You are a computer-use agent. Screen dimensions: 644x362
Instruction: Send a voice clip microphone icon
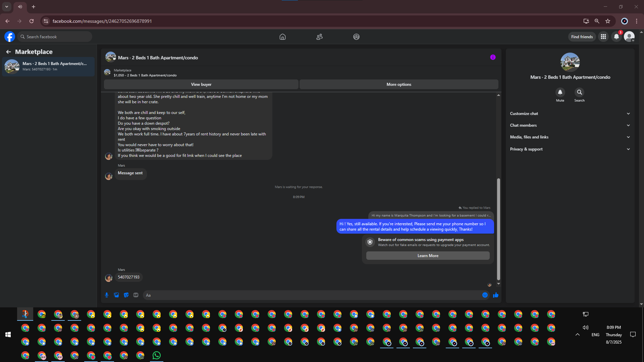tap(107, 295)
